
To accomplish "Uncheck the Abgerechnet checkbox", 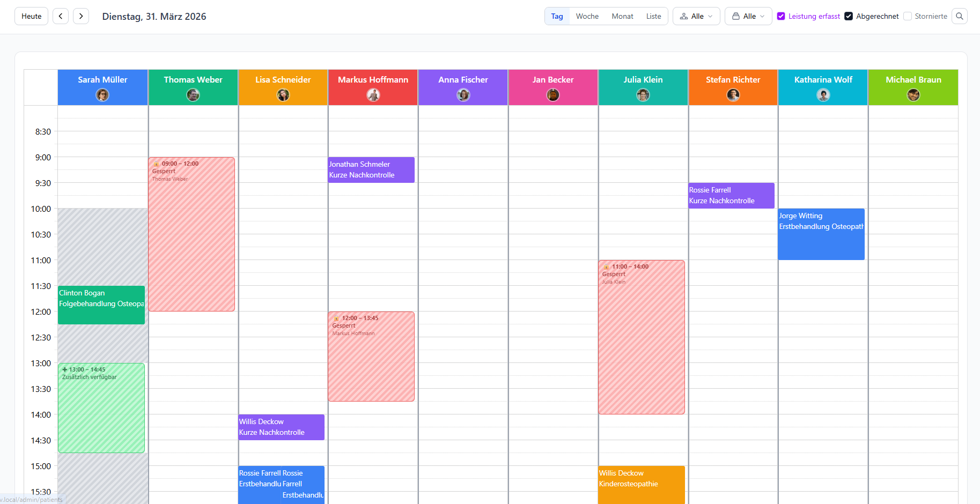I will tap(849, 16).
